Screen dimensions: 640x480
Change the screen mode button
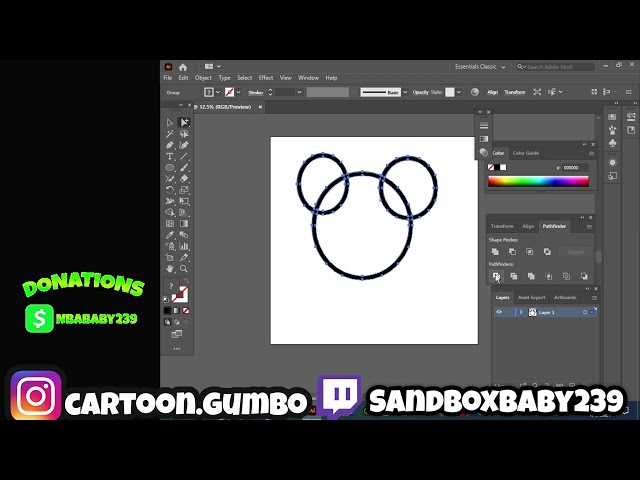[177, 334]
